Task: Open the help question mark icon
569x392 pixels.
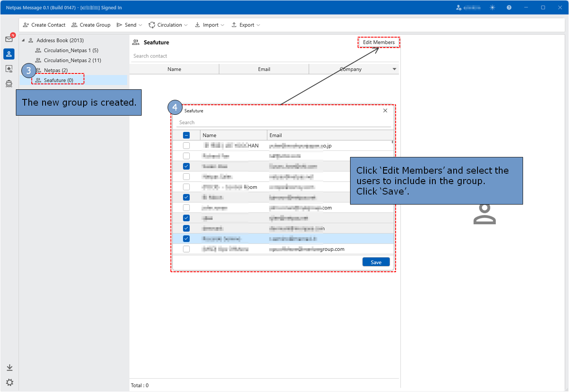Action: click(x=509, y=8)
